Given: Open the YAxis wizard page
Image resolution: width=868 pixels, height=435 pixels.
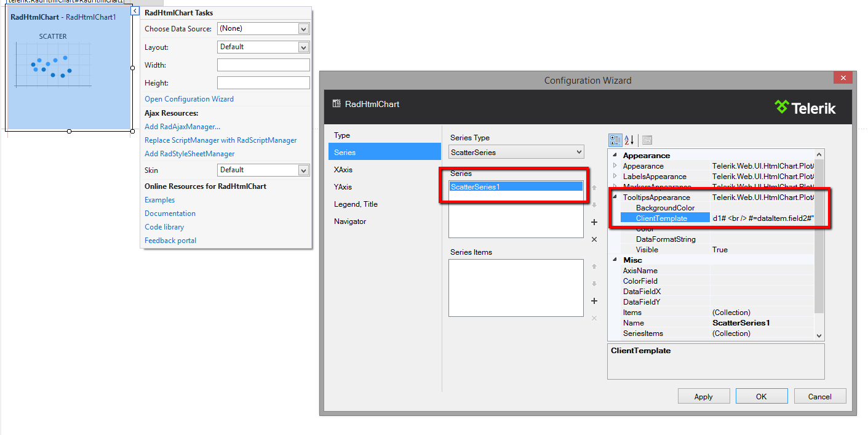Looking at the screenshot, I should [x=384, y=186].
